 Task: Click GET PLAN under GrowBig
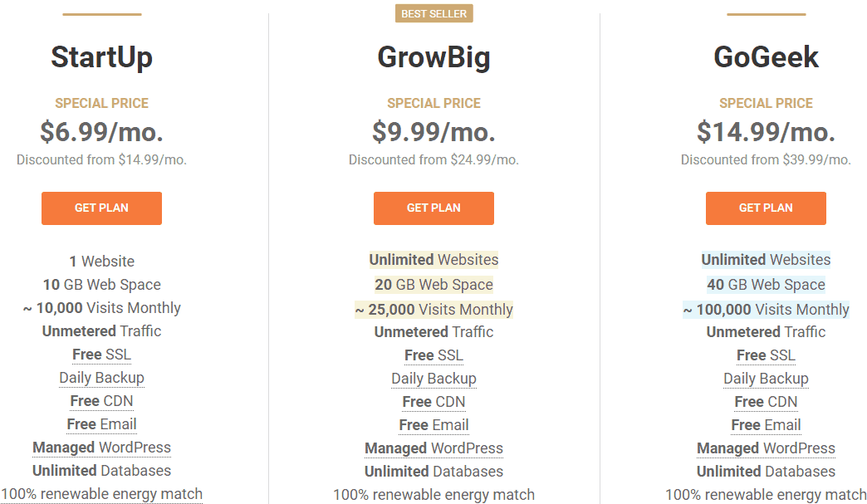[x=433, y=208]
